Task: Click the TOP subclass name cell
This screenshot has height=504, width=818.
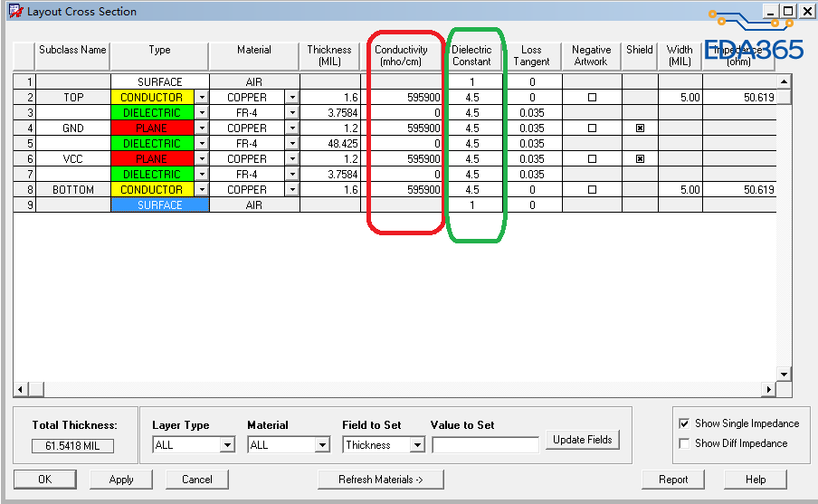Action: (73, 98)
